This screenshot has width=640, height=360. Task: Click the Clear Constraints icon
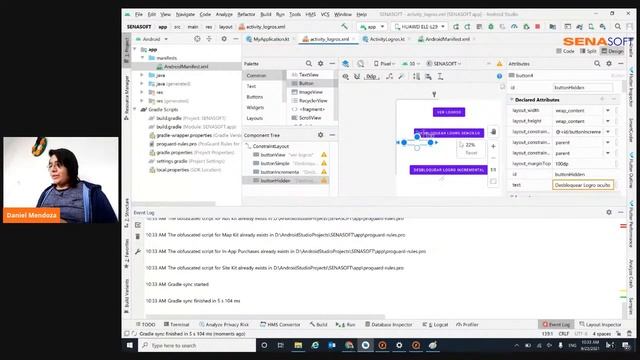pos(390,76)
